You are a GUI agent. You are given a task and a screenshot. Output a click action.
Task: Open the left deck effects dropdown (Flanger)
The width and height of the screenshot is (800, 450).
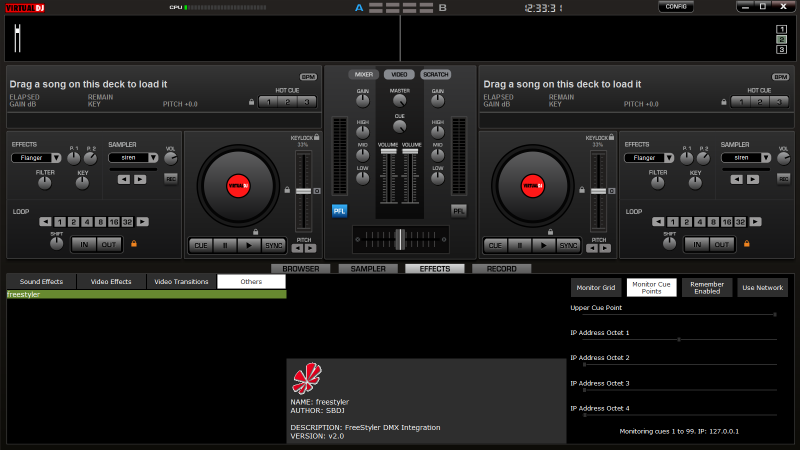click(56, 158)
